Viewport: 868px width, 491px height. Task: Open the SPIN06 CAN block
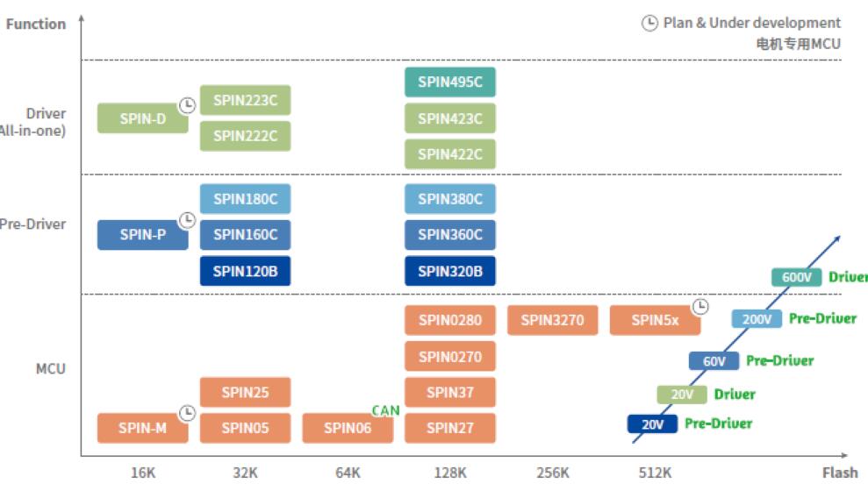(348, 428)
